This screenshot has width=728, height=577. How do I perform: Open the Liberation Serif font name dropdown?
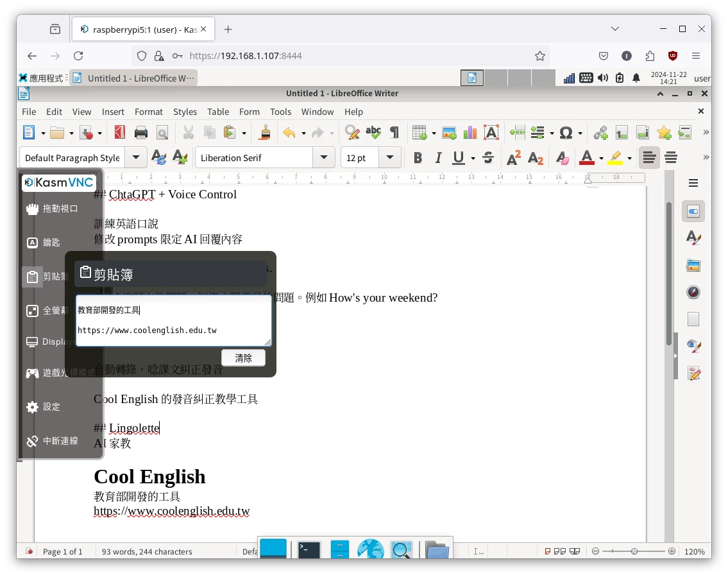(323, 158)
